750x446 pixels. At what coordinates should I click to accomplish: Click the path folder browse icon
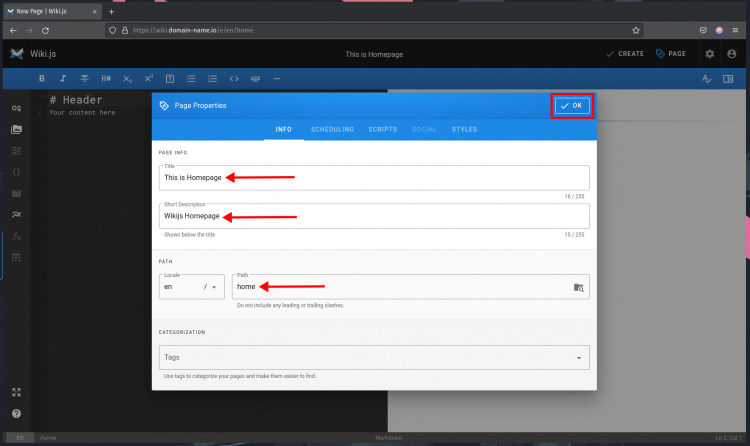[578, 287]
